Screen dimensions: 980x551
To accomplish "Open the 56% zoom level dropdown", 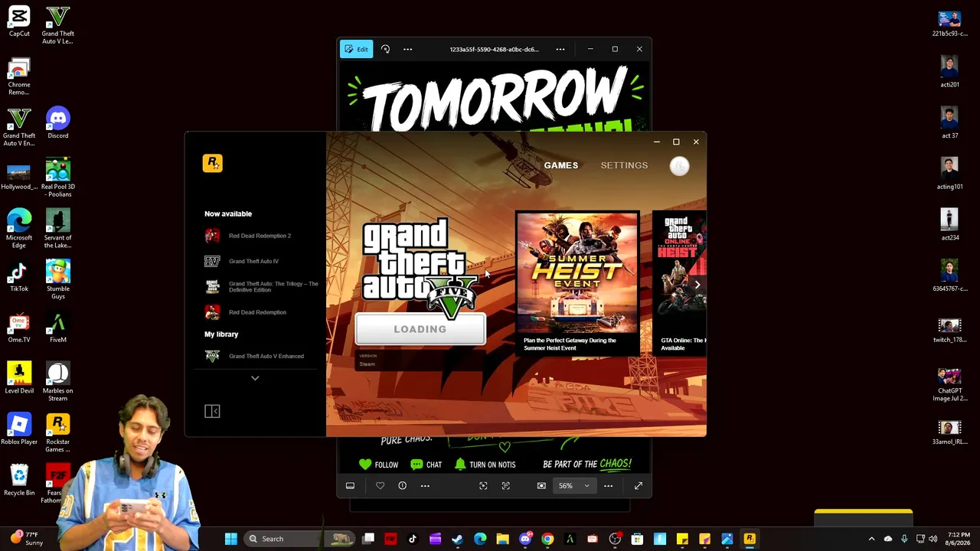I will click(573, 486).
